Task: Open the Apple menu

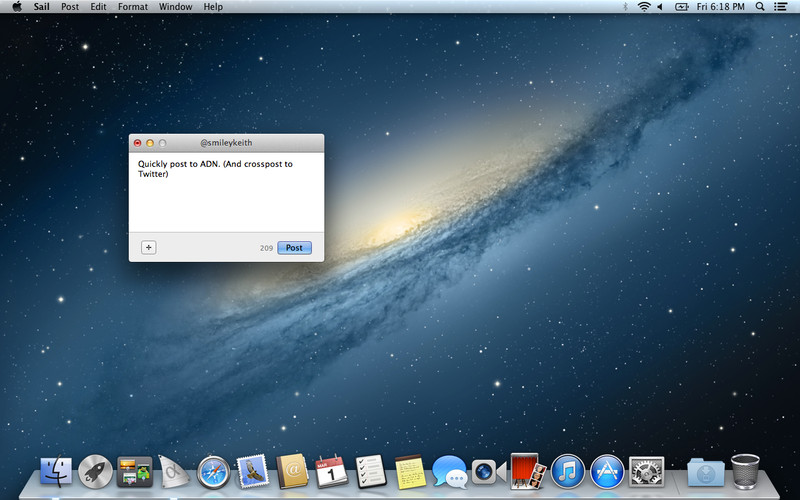Action: 16,7
